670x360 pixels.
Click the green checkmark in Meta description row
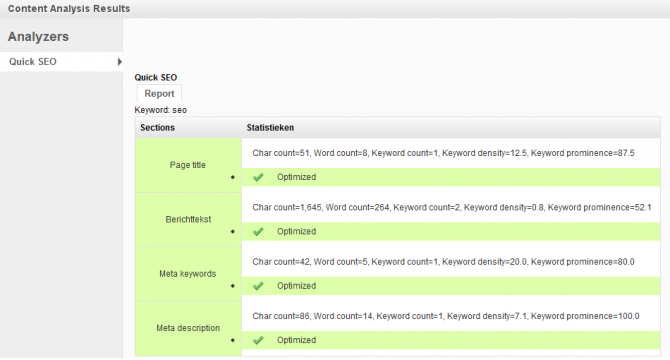tap(258, 340)
